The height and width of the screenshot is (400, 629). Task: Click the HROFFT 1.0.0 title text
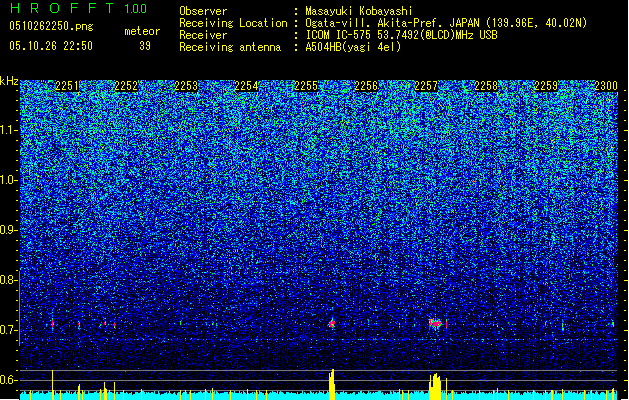78,8
